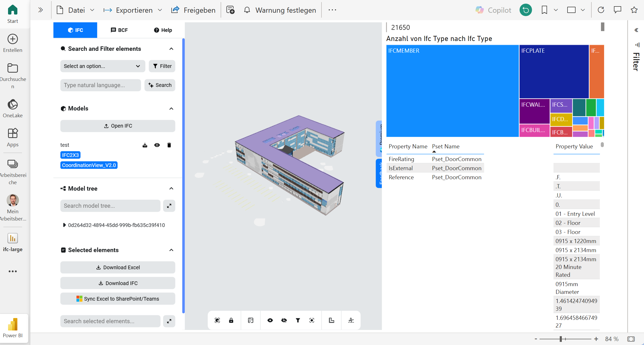Image resolution: width=644 pixels, height=345 pixels.
Task: Open the Select an option dropdown
Action: [x=101, y=66]
